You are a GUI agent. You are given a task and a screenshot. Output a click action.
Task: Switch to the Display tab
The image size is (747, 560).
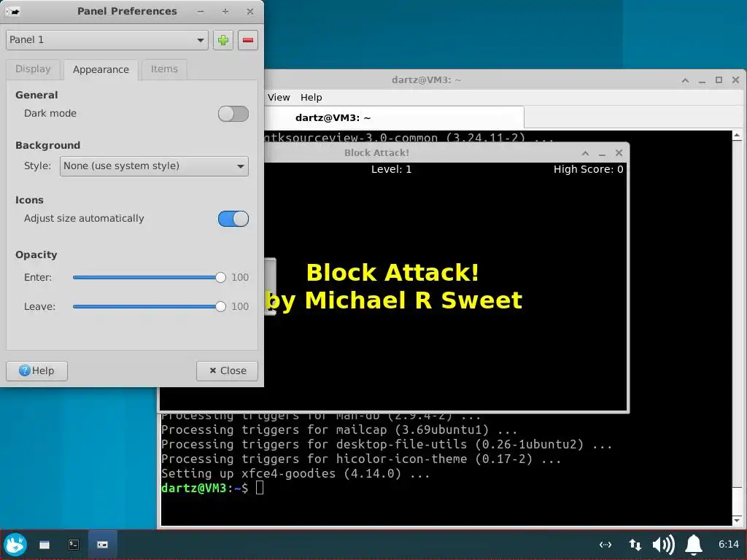[33, 69]
